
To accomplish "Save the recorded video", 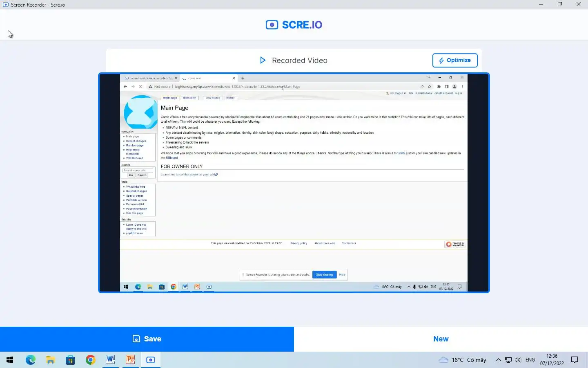I will tap(147, 339).
